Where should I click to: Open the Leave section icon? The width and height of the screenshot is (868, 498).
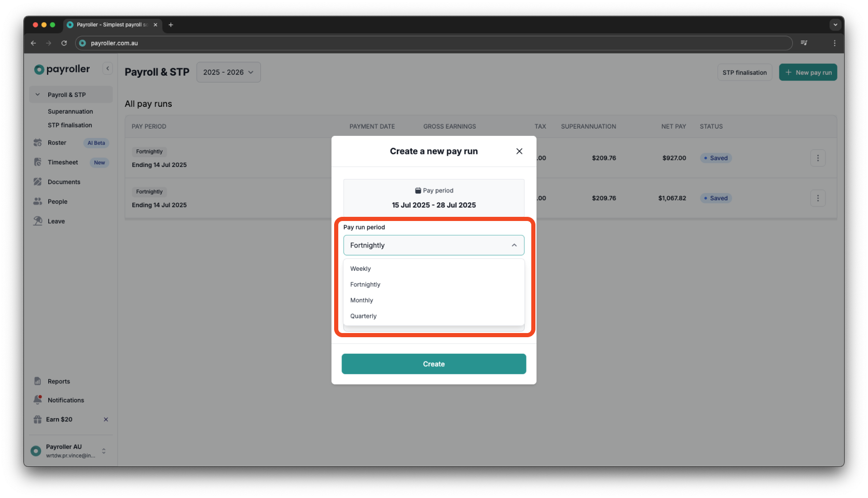38,220
